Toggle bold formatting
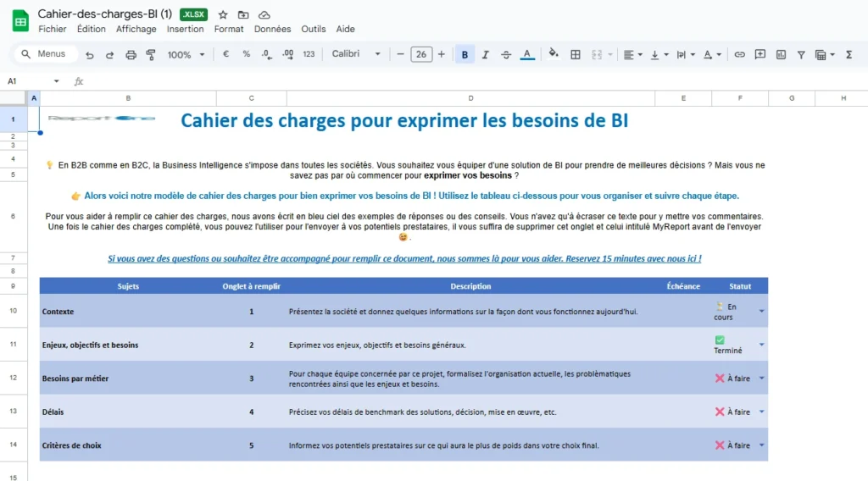The width and height of the screenshot is (868, 481). click(x=465, y=54)
